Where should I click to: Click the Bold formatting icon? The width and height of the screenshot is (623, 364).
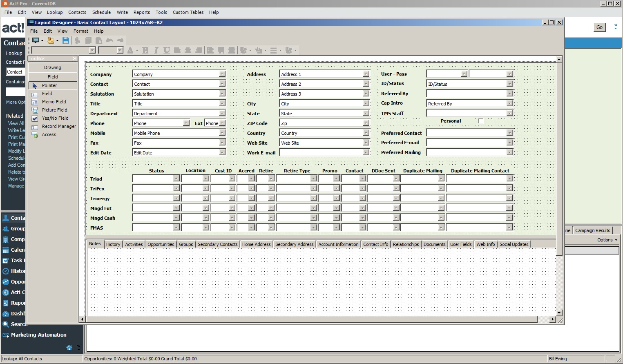click(x=145, y=50)
